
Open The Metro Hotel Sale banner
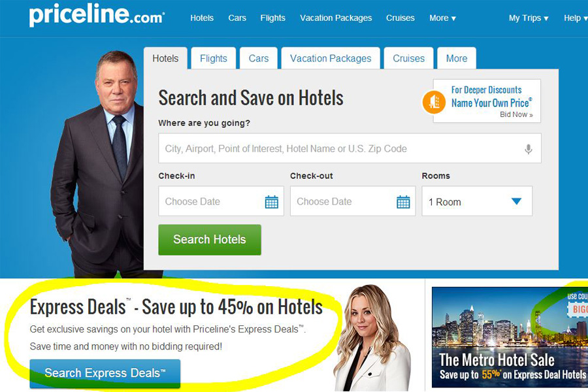pos(510,337)
